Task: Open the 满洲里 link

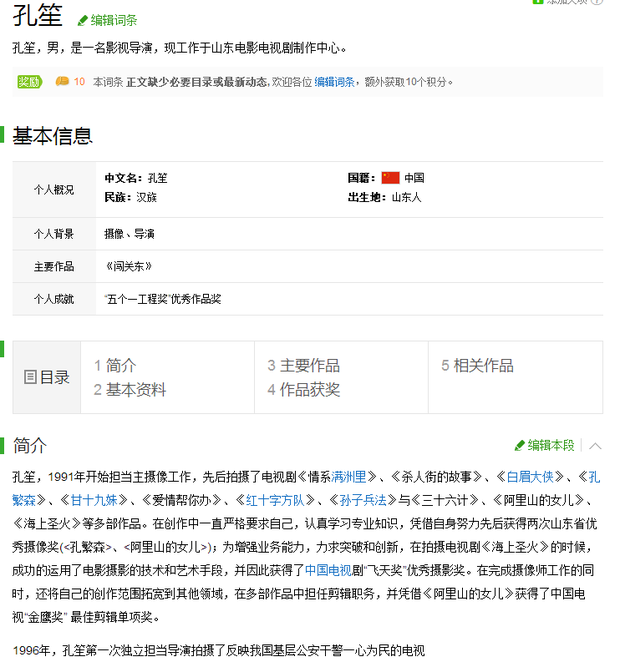Action: click(349, 477)
